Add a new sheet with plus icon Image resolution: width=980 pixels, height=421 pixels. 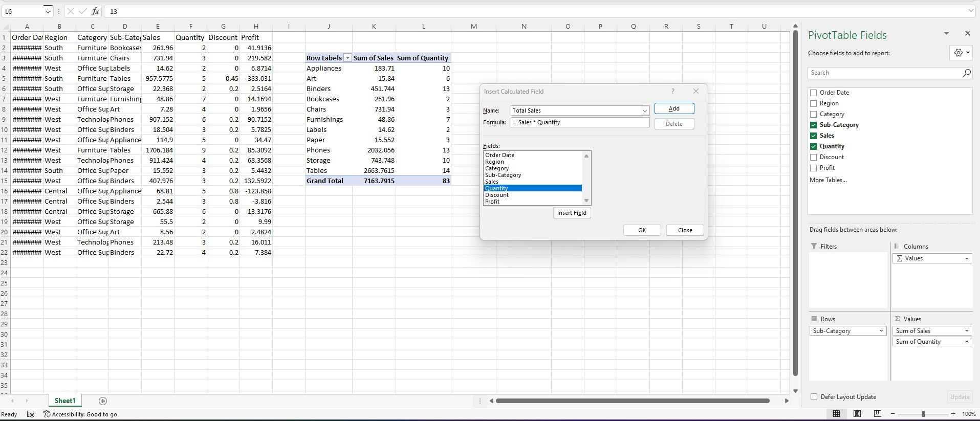(103, 401)
